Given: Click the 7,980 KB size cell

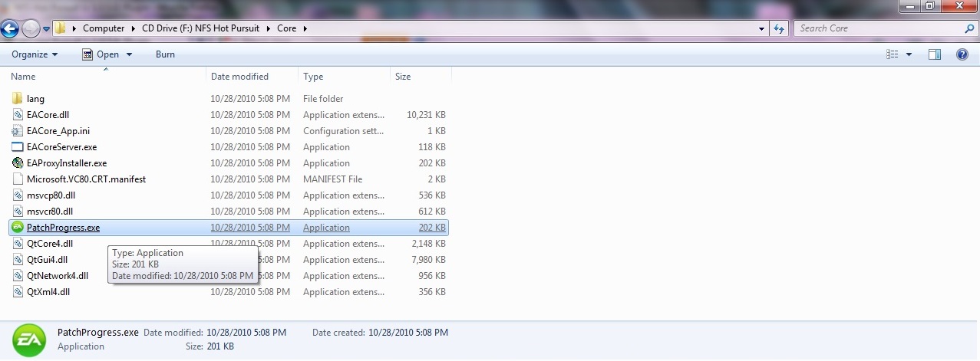Looking at the screenshot, I should pos(428,260).
